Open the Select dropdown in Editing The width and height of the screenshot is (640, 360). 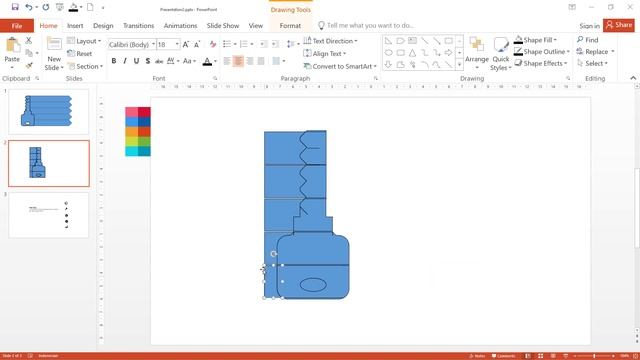592,63
